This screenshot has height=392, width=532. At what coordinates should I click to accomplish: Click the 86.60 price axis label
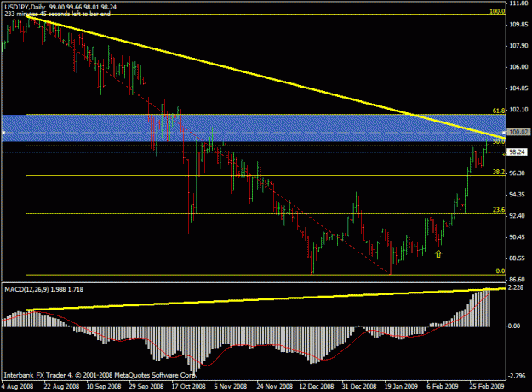click(517, 280)
